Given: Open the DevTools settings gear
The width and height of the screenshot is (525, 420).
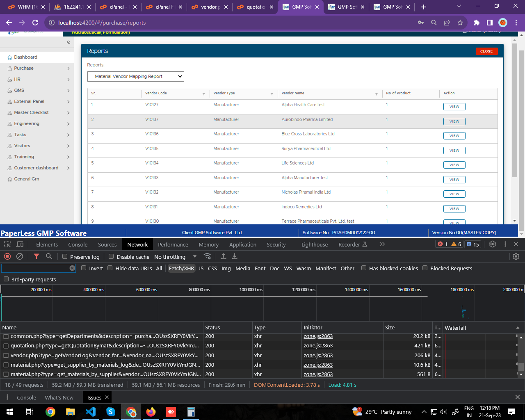Looking at the screenshot, I should click(493, 244).
